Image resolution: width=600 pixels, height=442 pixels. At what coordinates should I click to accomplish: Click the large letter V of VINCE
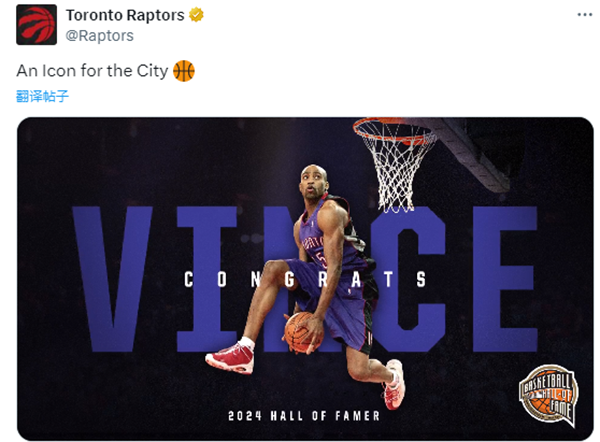pyautogui.click(x=112, y=279)
